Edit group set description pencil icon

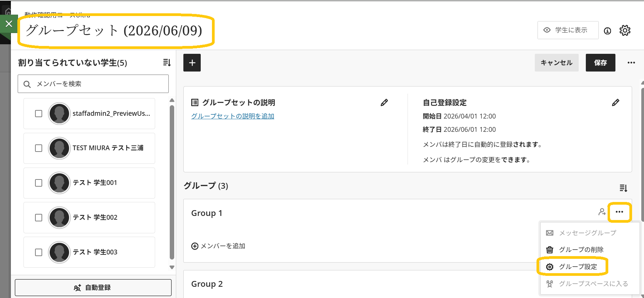point(384,103)
